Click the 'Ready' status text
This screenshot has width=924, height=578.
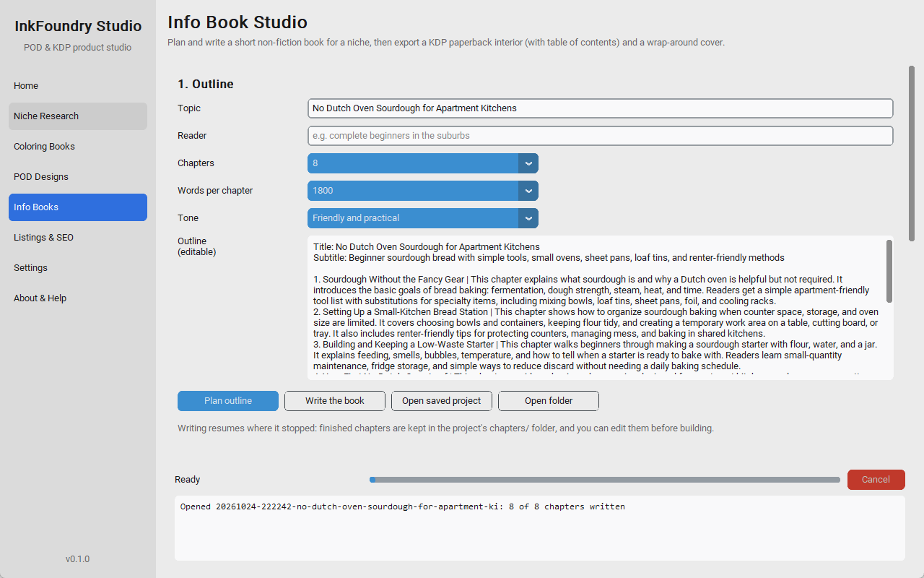188,480
